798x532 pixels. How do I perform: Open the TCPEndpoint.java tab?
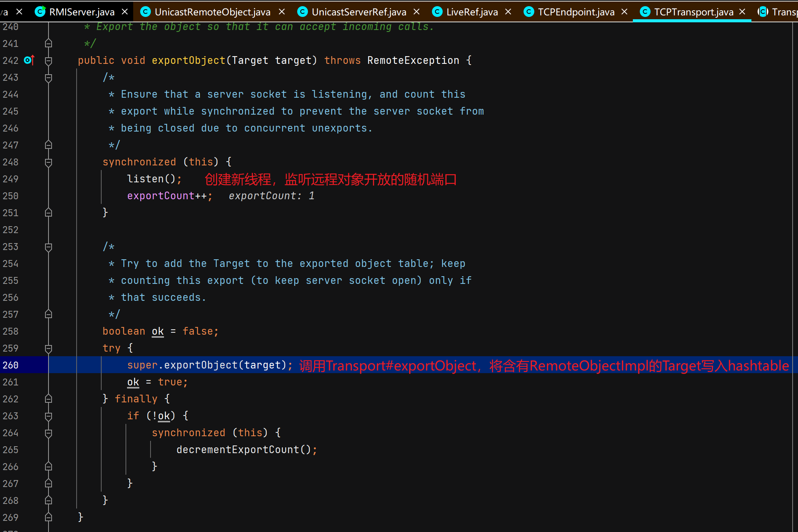[575, 12]
